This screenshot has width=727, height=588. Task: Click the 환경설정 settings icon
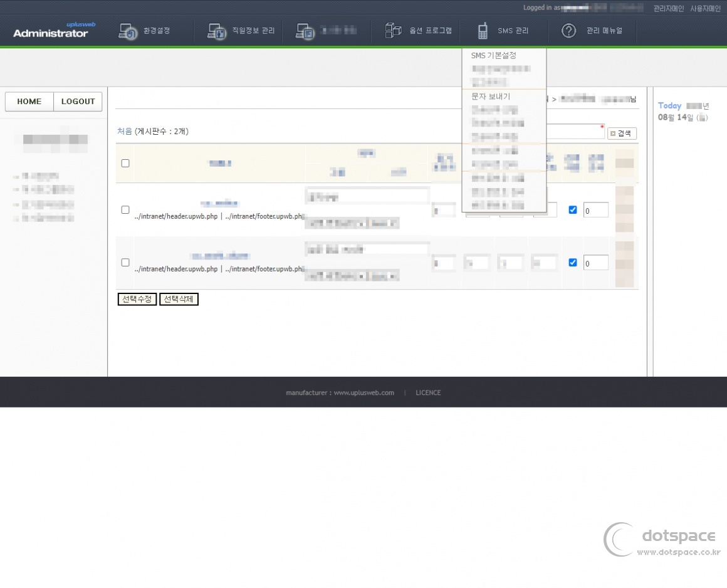click(x=128, y=31)
